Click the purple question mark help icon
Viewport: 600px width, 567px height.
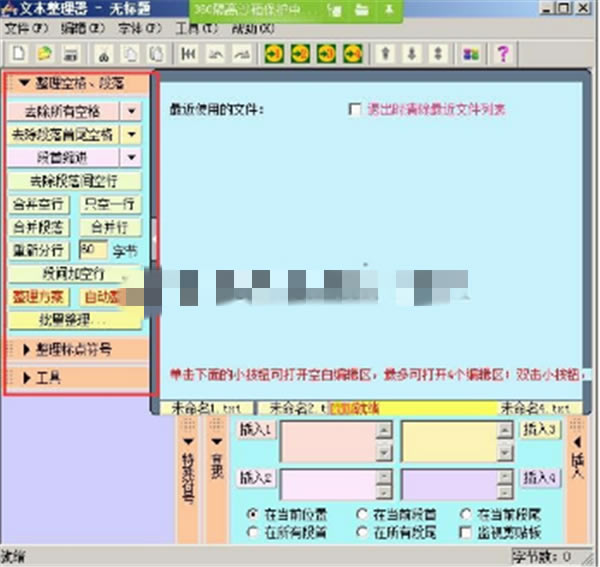point(503,54)
